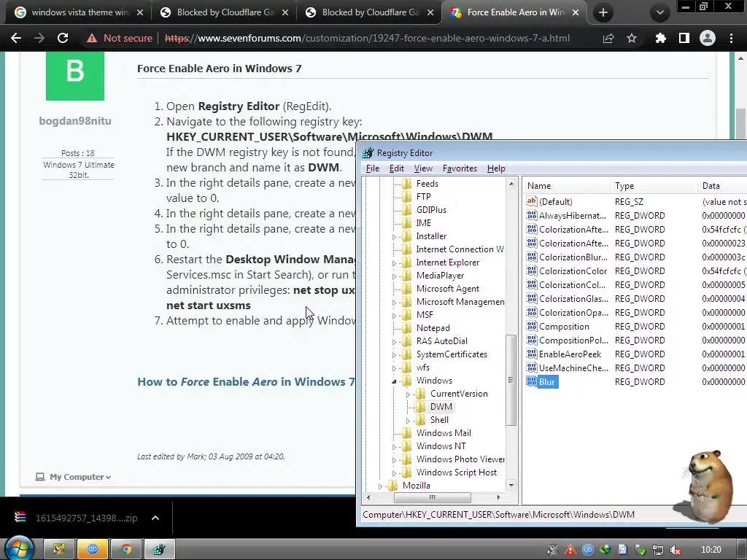Expand the Shell registry key under Windows

409,421
